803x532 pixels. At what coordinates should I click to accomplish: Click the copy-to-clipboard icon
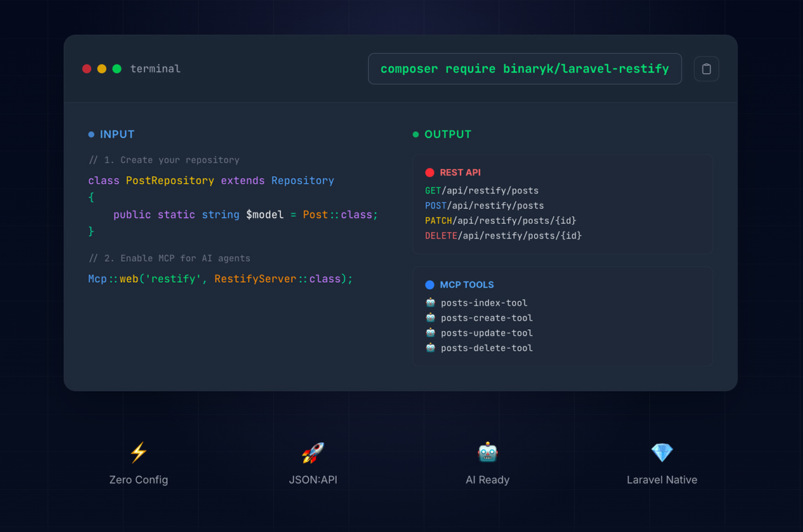coord(706,69)
